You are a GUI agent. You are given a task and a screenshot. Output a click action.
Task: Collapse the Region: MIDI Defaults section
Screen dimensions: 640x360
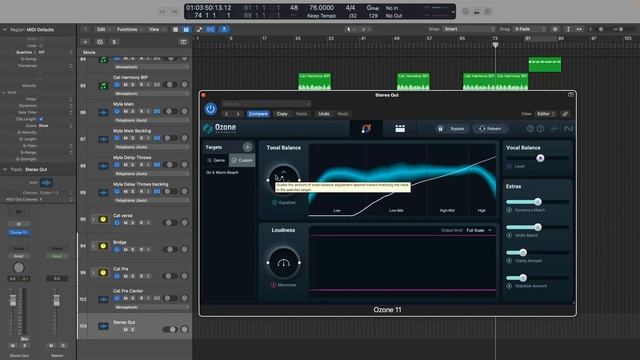[x=5, y=29]
